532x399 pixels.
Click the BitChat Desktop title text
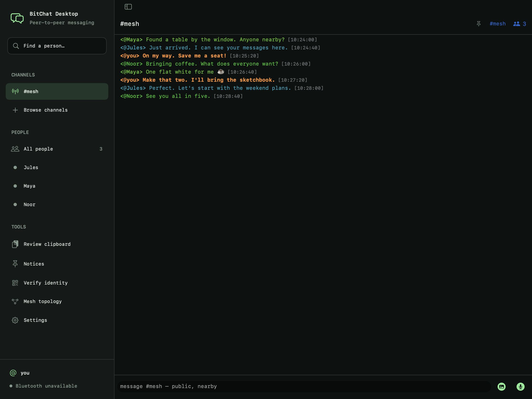54,14
